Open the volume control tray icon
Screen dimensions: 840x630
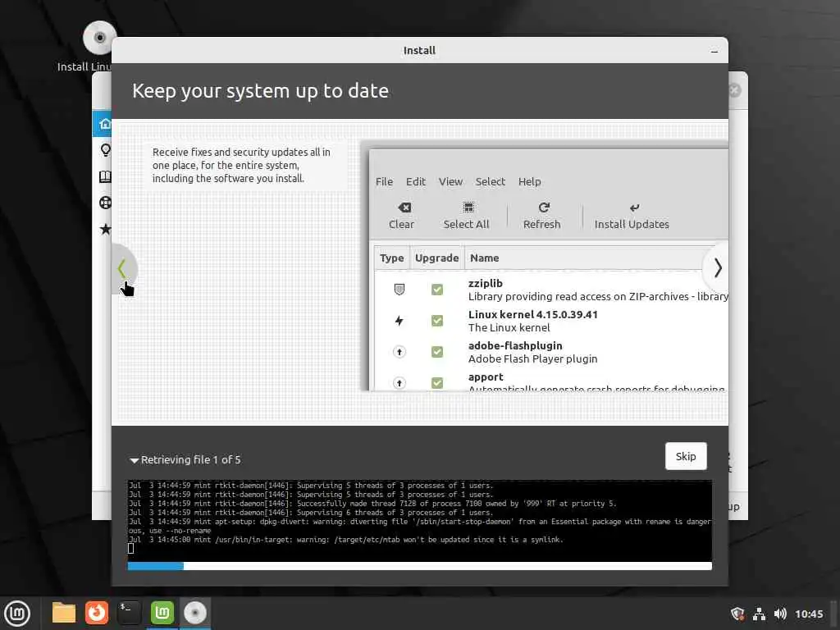click(780, 614)
